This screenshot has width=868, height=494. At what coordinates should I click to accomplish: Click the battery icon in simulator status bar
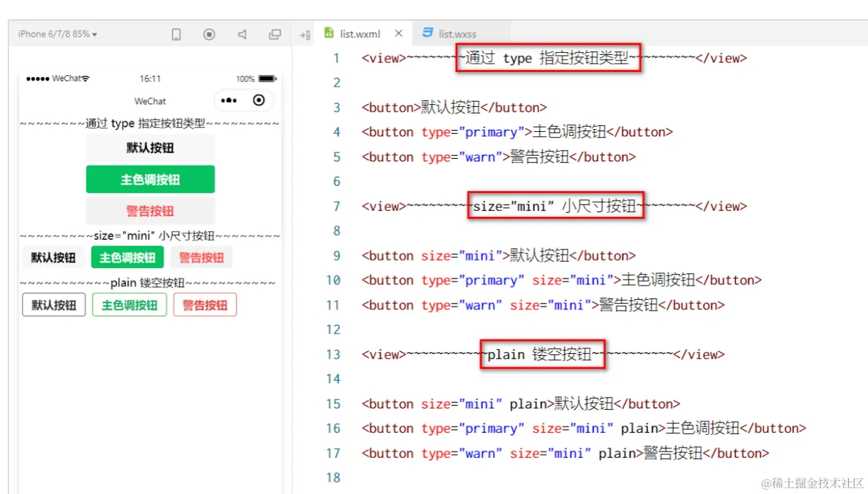click(x=267, y=78)
